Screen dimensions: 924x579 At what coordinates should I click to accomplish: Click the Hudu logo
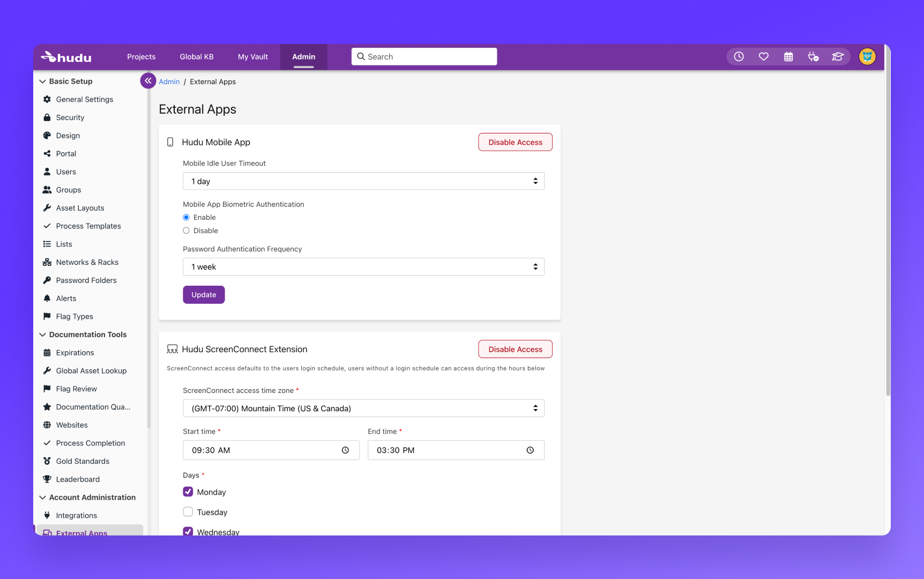point(66,57)
